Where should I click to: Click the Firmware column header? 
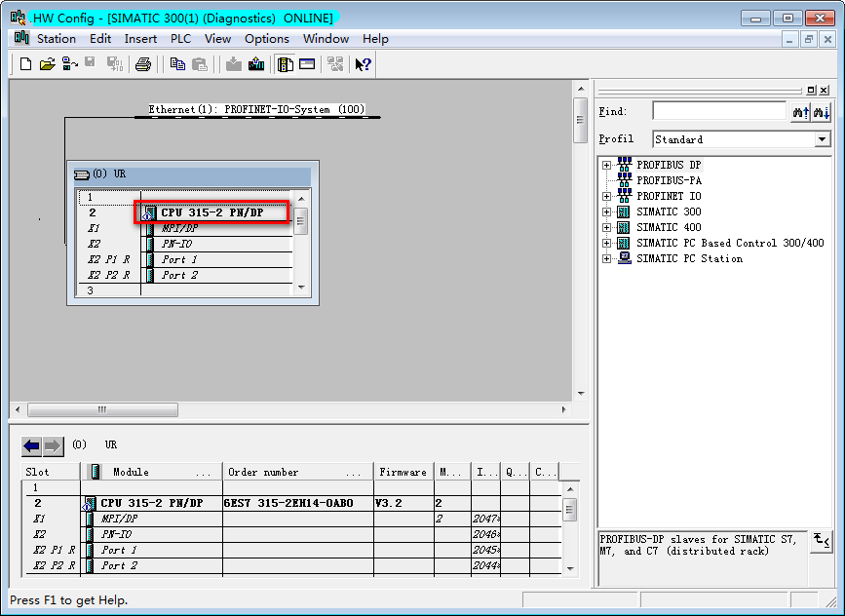(x=403, y=472)
